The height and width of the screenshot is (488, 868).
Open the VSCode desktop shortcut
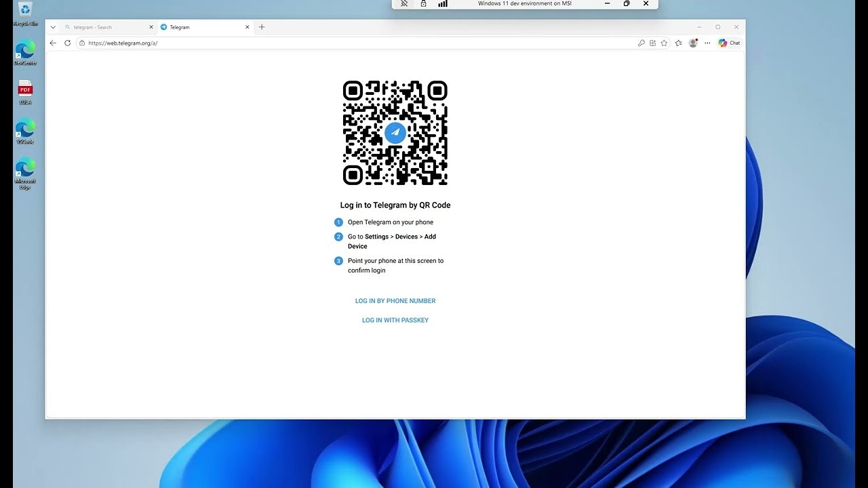(x=25, y=131)
